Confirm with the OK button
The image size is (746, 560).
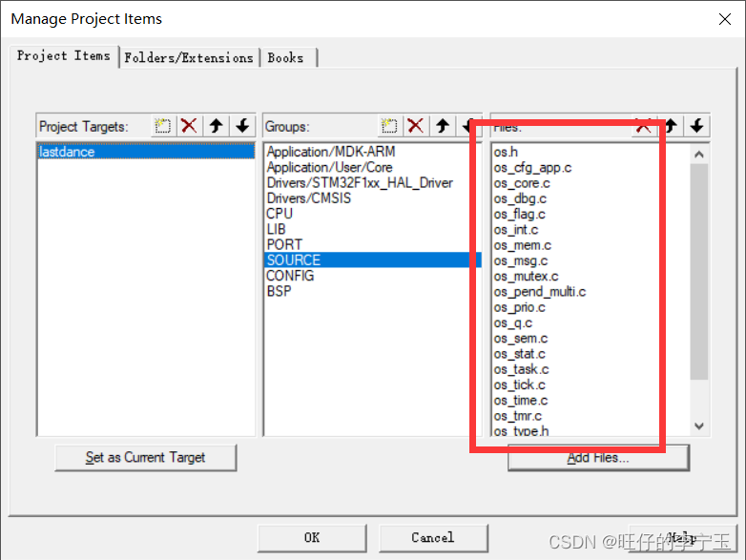pyautogui.click(x=312, y=538)
